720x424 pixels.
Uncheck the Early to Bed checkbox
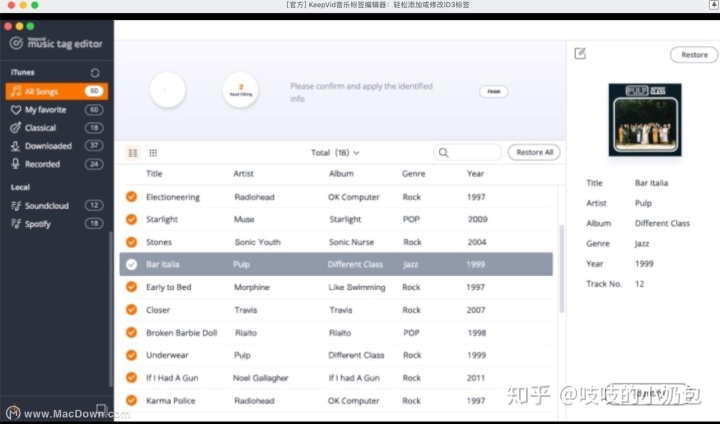131,287
